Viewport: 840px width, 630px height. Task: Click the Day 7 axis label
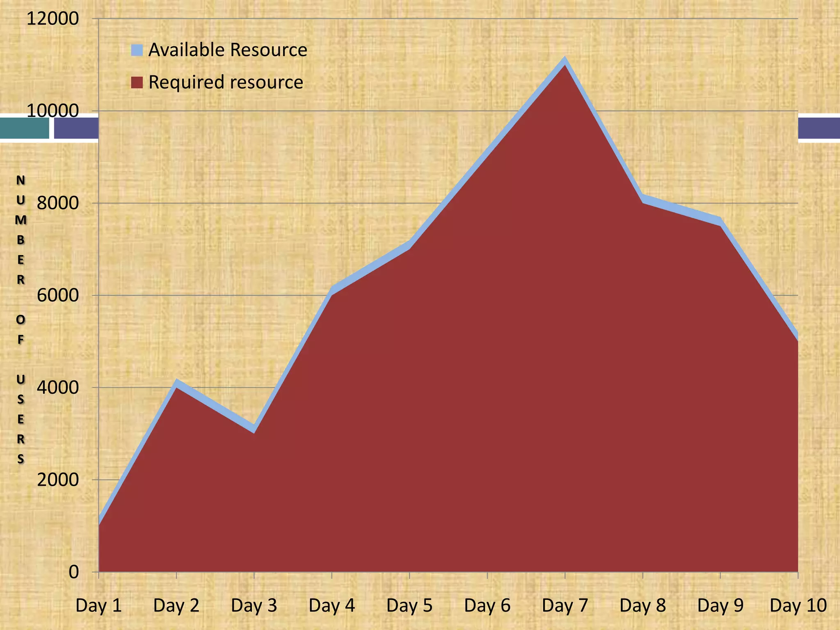(565, 605)
